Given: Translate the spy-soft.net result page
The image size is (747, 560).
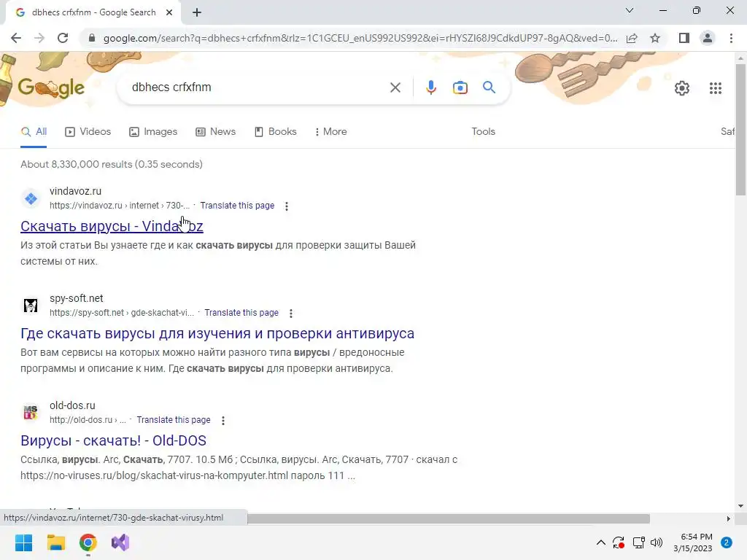Looking at the screenshot, I should [241, 313].
